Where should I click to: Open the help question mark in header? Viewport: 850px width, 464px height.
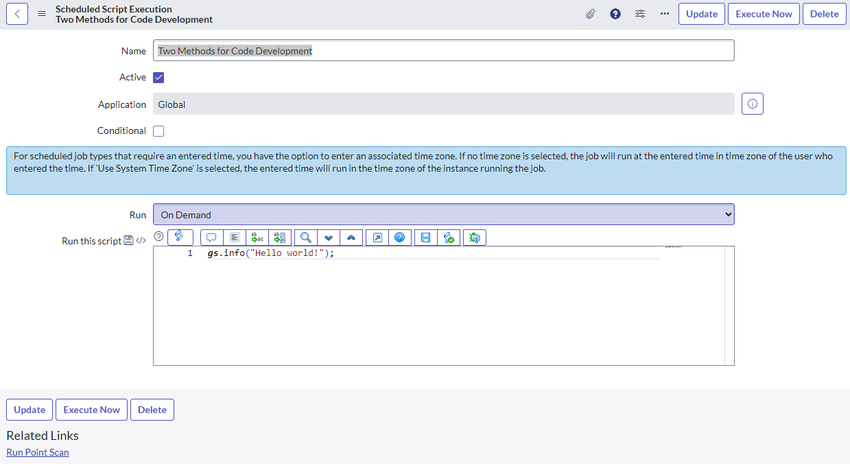pyautogui.click(x=615, y=14)
